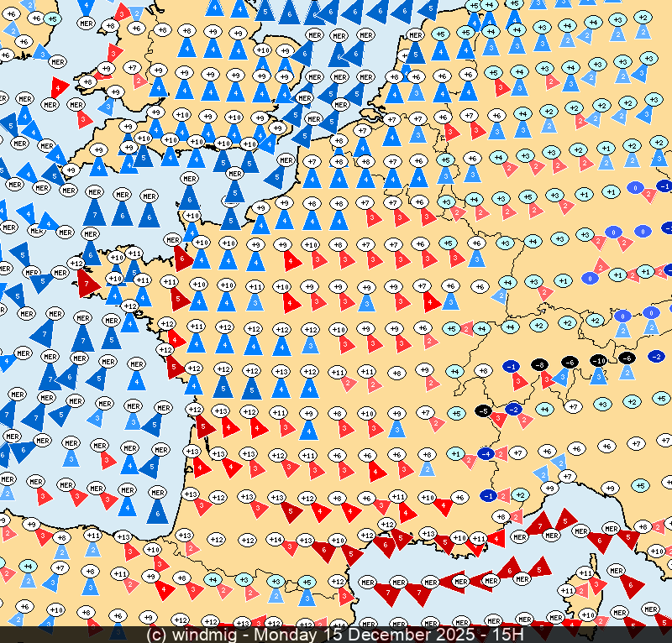Screen dimensions: 672x643
Task: Select the blue -2 marker beside black -5
Action: coord(513,410)
